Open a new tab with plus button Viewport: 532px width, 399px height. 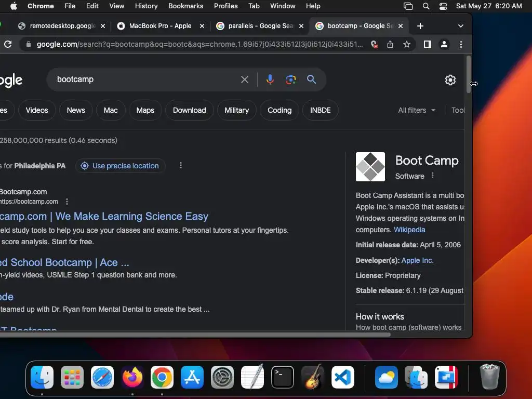[420, 26]
